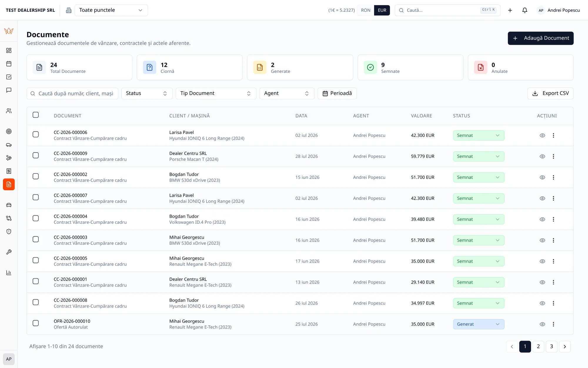This screenshot has width=588, height=368.
Task: Open the actions menu for CC-2026-000009
Action: 553,156
